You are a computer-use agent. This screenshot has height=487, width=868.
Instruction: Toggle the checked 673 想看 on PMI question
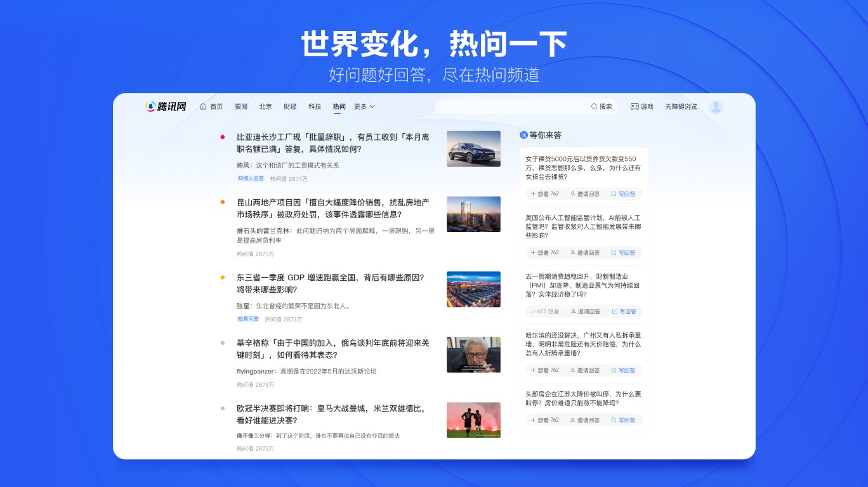click(x=545, y=311)
